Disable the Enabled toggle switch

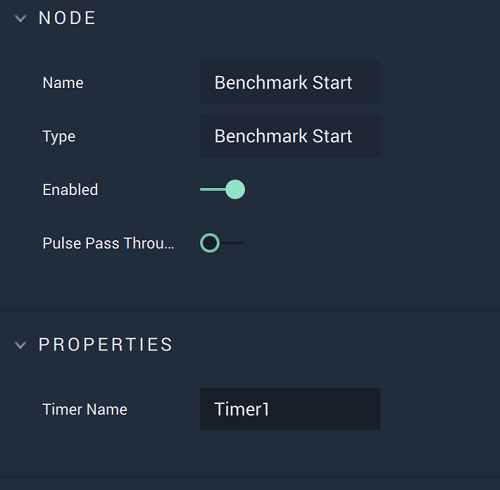click(x=222, y=189)
